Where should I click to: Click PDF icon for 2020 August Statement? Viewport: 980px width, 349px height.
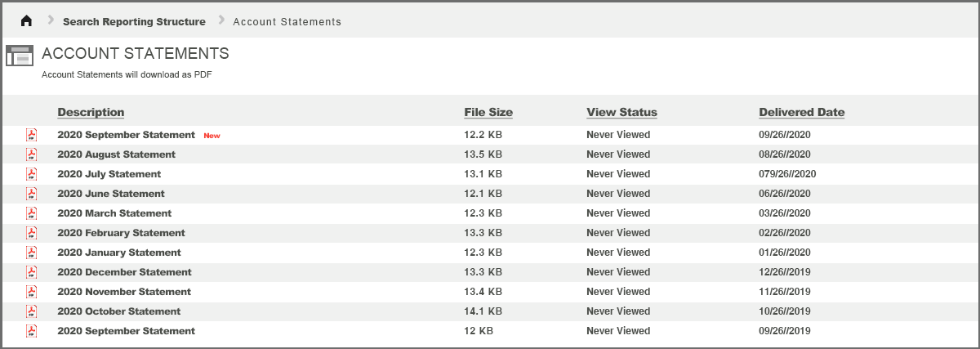click(x=32, y=154)
